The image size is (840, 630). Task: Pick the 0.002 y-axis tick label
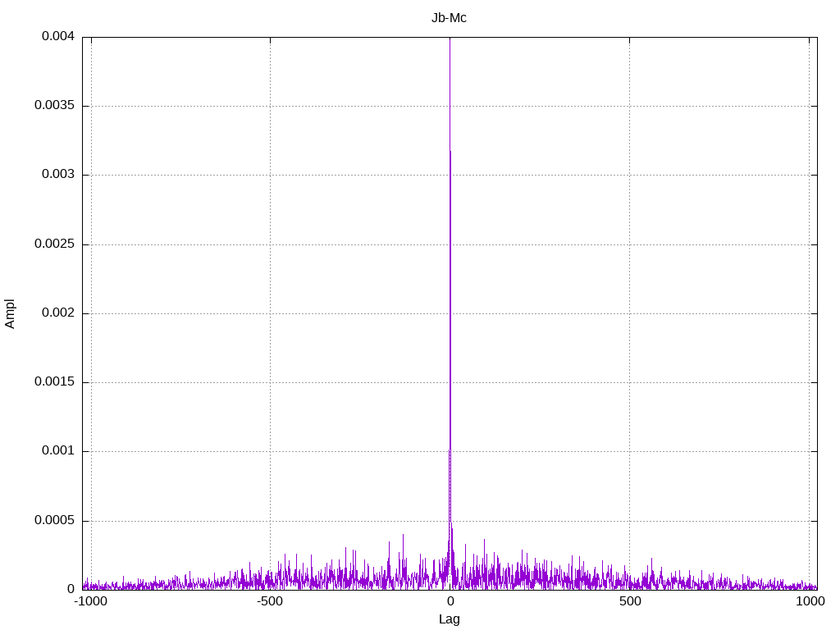pyautogui.click(x=58, y=313)
